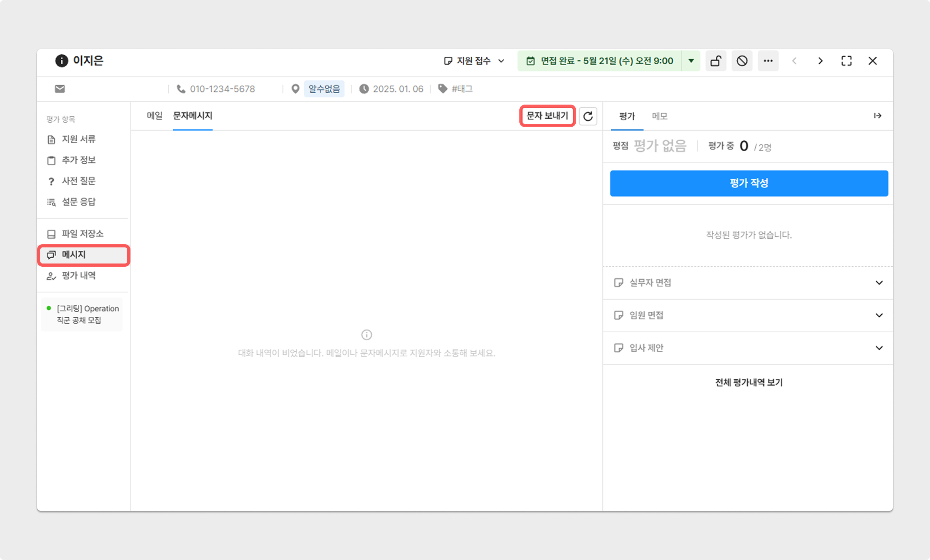
Task: Collapse the right evaluation panel arrow
Action: click(878, 116)
